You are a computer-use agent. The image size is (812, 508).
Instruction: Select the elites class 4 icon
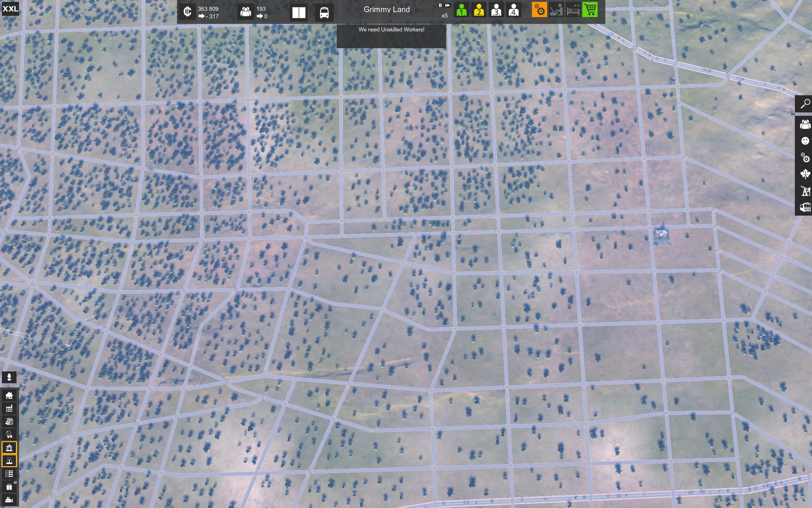coord(514,10)
